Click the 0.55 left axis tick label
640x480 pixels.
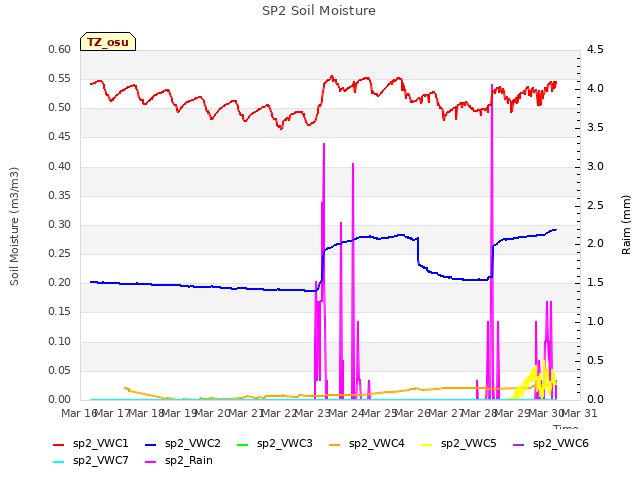pyautogui.click(x=60, y=79)
